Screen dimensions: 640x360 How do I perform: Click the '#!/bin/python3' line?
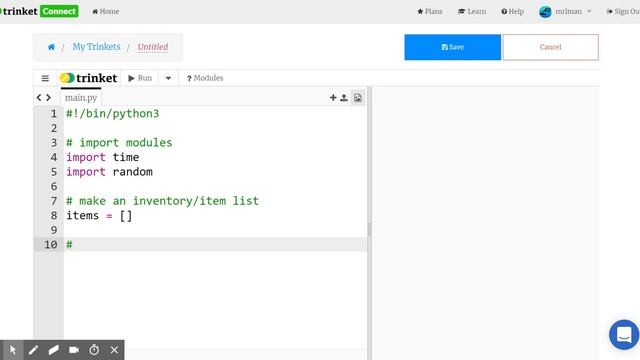tap(113, 113)
